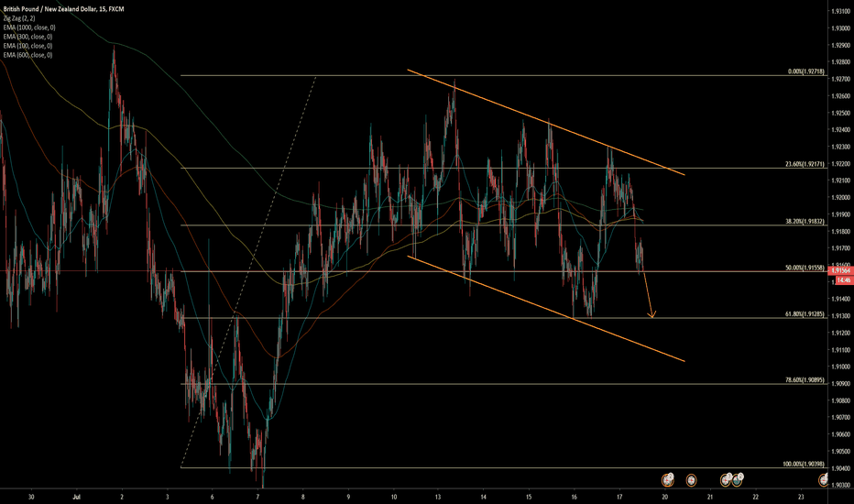Click the 78.60%(1.90895) Fibonacci label
Viewport: 854px width, 504px height.
805,380
